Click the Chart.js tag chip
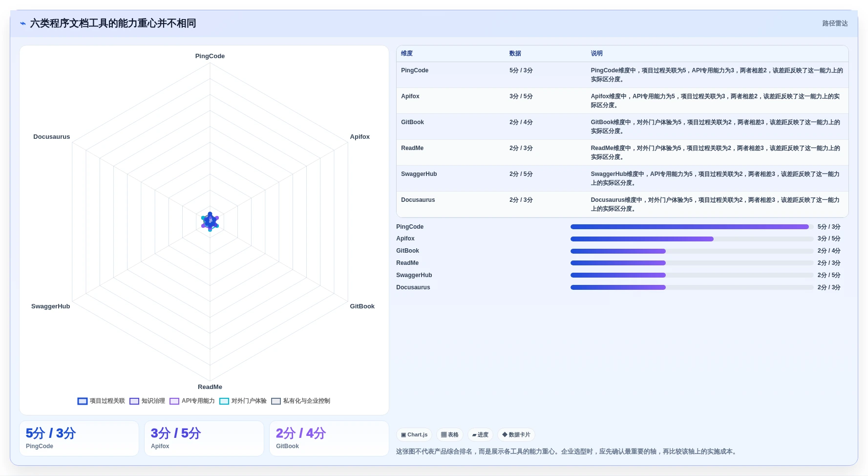868x476 pixels. (x=414, y=434)
